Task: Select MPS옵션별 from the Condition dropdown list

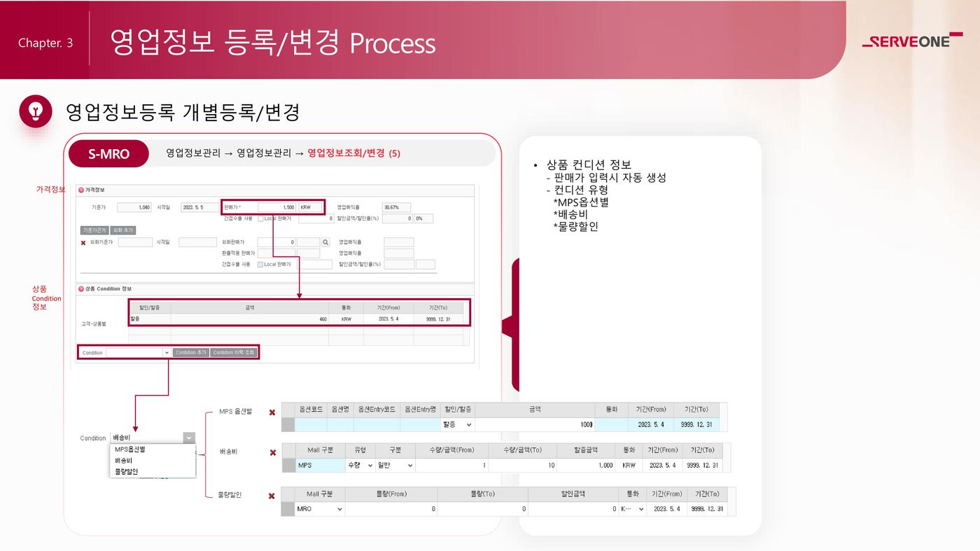Action: [130, 449]
